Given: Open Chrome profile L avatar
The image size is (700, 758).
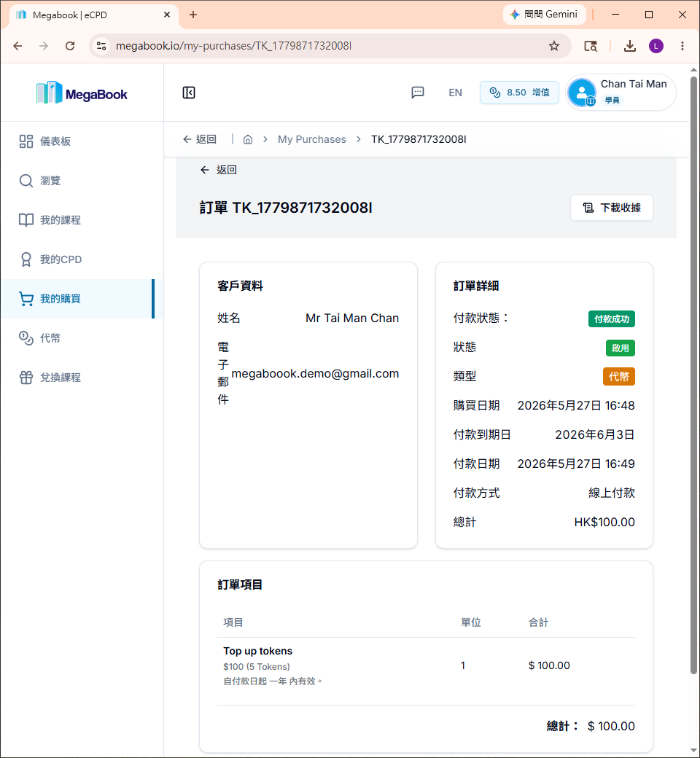Looking at the screenshot, I should [656, 46].
